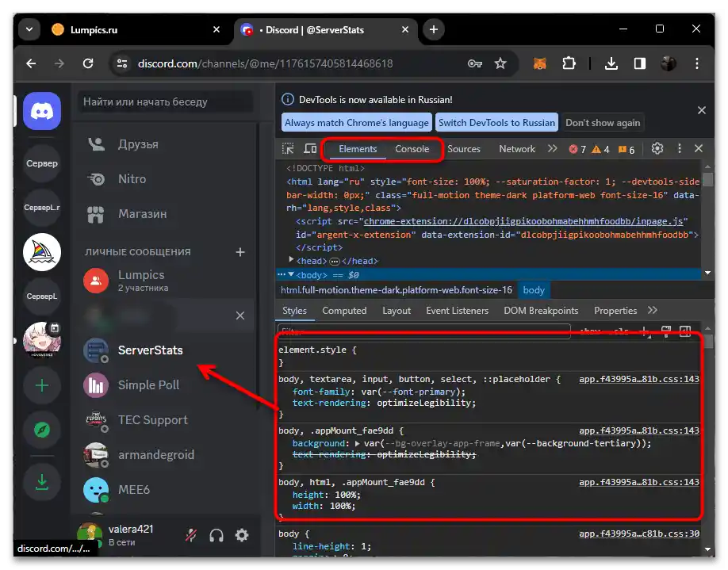Open Discord home direct messages icon
This screenshot has height=570, width=728.
(42, 111)
